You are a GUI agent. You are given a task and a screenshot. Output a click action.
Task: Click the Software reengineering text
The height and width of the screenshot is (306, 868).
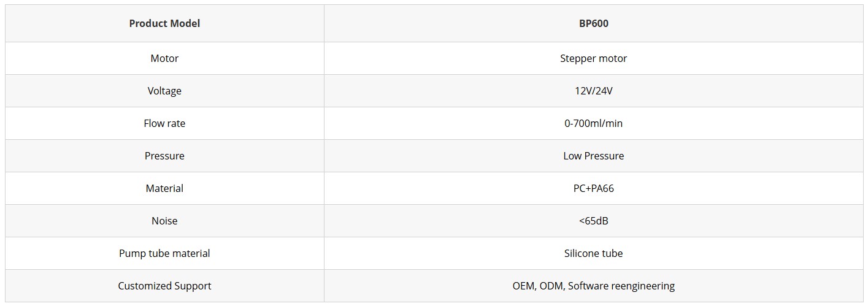pyautogui.click(x=621, y=286)
